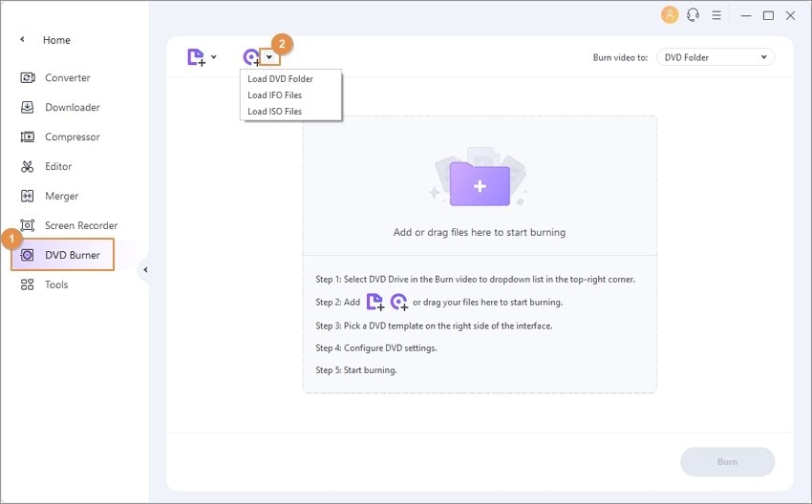The width and height of the screenshot is (812, 504).
Task: Open the Burn video to DVD Folder dropdown
Action: (716, 57)
